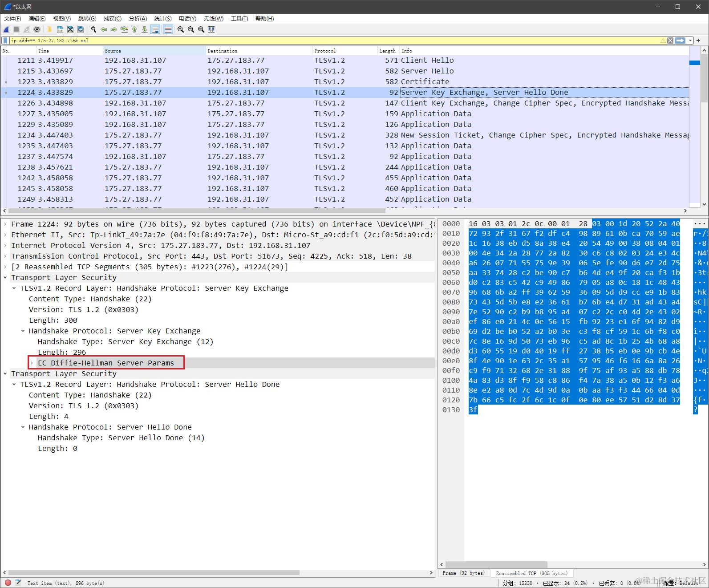Viewport: 709px width, 588px height.
Task: Go forward to the next packet in history
Action: click(x=114, y=29)
